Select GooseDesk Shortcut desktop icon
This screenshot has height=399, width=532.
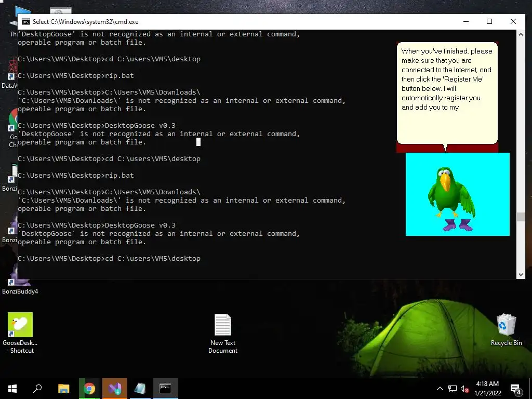tap(20, 333)
